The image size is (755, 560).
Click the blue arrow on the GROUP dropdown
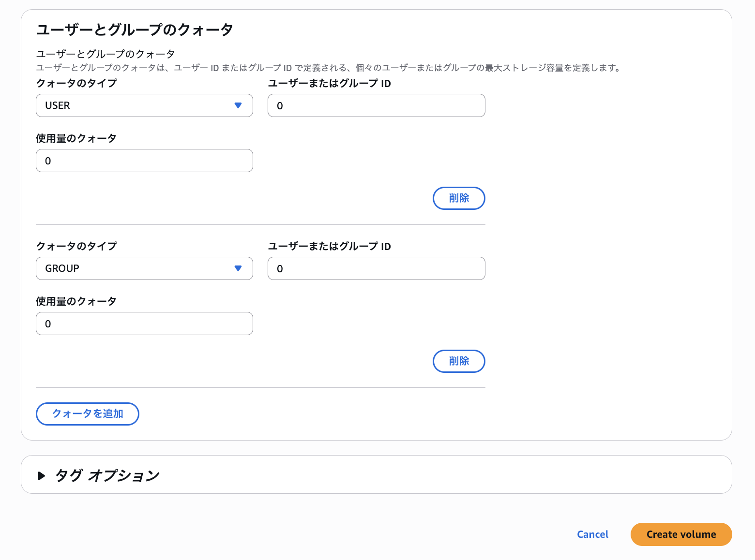238,268
